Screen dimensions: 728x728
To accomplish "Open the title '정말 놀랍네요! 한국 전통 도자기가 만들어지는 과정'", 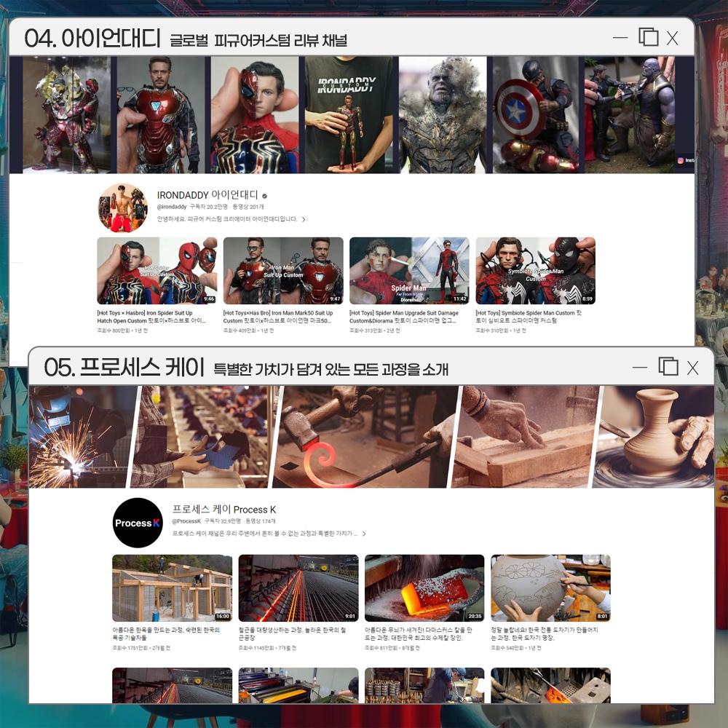I will 544,634.
